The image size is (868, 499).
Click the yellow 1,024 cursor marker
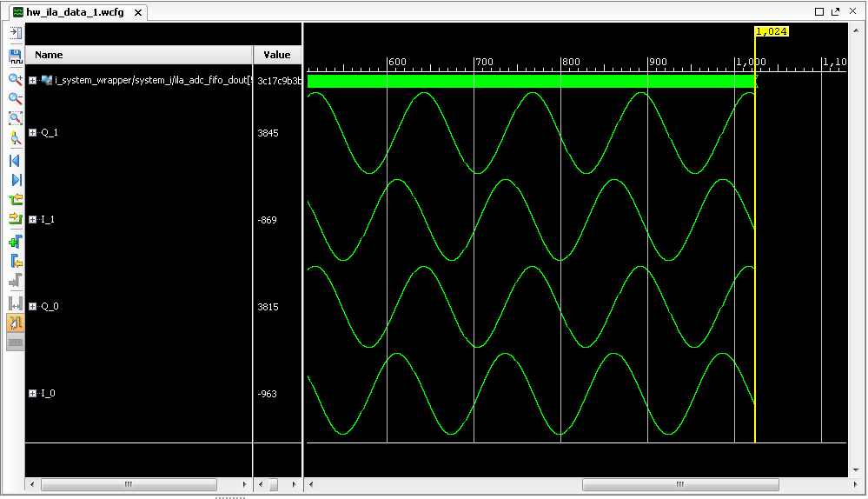772,31
